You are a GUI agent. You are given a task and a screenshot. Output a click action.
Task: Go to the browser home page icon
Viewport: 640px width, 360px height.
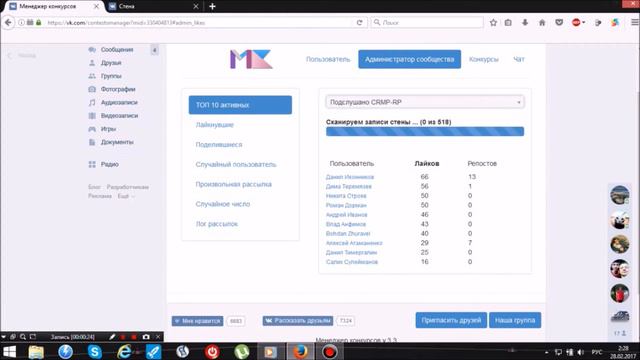click(542, 22)
